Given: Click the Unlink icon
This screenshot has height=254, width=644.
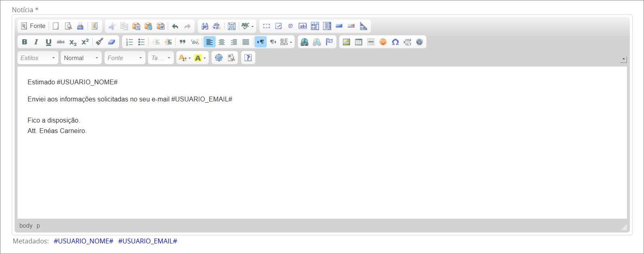Looking at the screenshot, I should point(317,42).
